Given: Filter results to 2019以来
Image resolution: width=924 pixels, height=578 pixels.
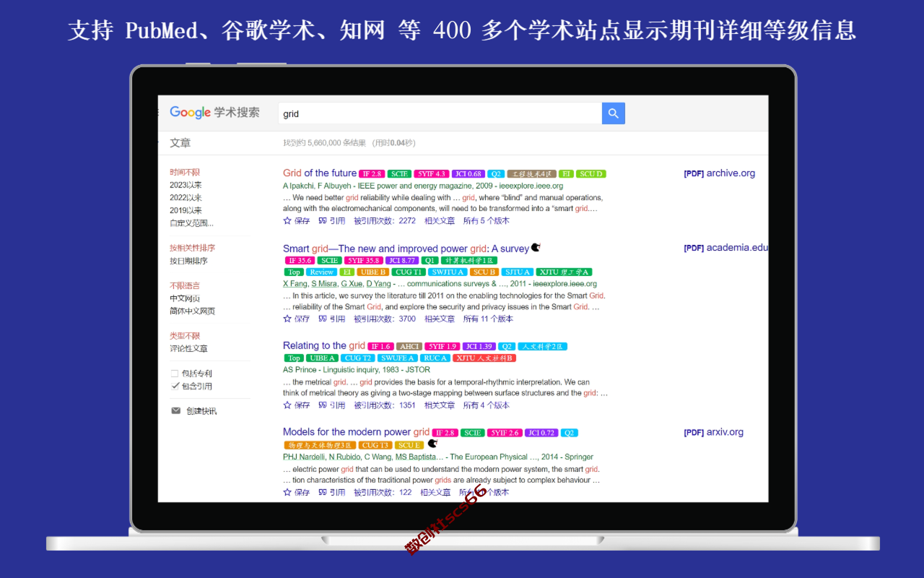Looking at the screenshot, I should [x=186, y=210].
